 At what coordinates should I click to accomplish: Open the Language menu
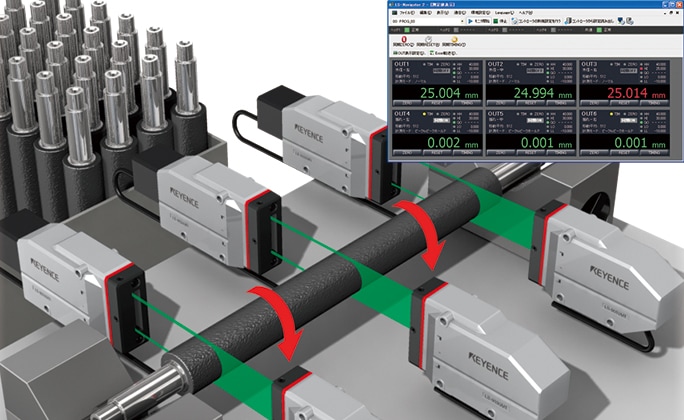[504, 13]
